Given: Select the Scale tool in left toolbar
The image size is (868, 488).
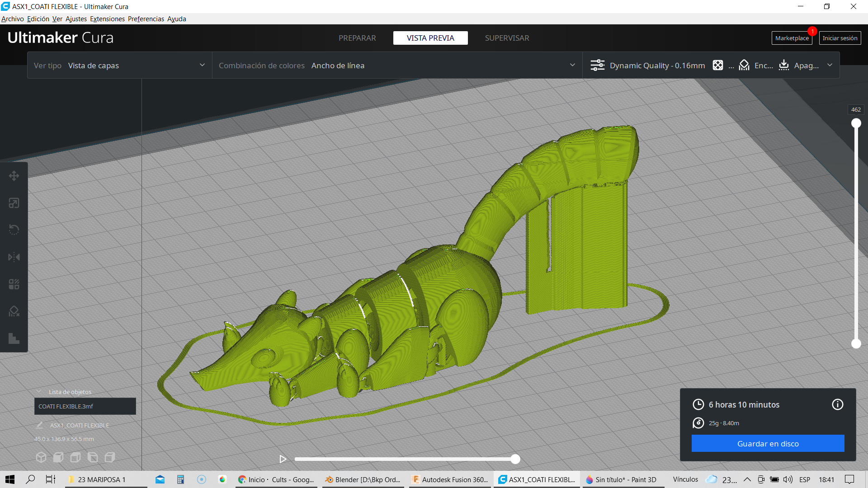Looking at the screenshot, I should (14, 203).
